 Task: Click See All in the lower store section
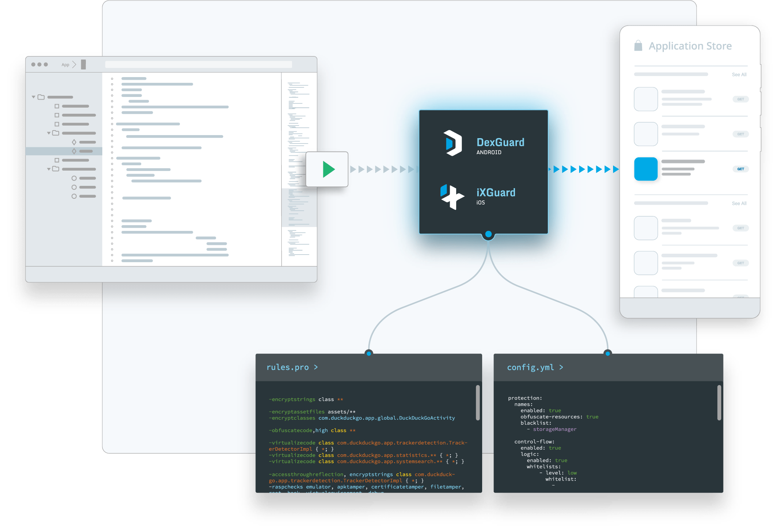point(739,204)
